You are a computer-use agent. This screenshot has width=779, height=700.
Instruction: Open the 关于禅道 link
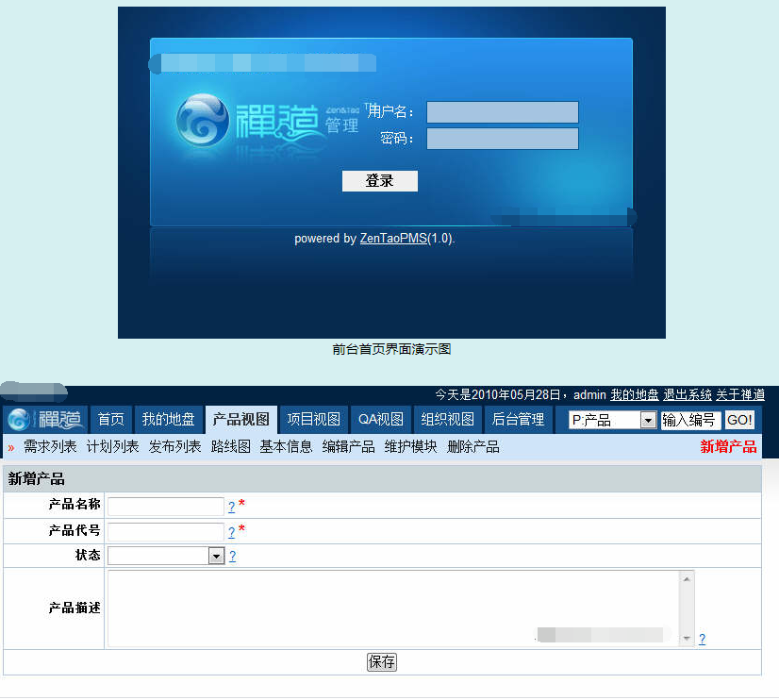point(740,395)
